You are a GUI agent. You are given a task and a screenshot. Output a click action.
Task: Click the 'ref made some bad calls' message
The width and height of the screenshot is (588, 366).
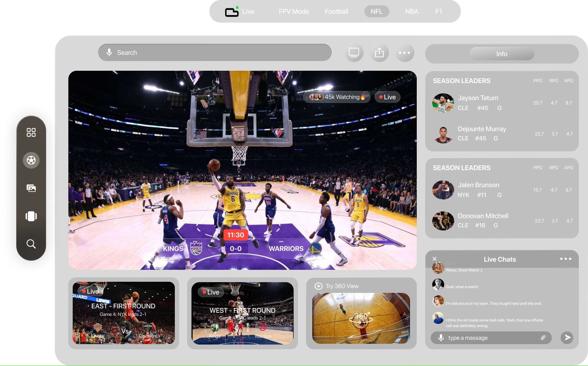(x=494, y=323)
